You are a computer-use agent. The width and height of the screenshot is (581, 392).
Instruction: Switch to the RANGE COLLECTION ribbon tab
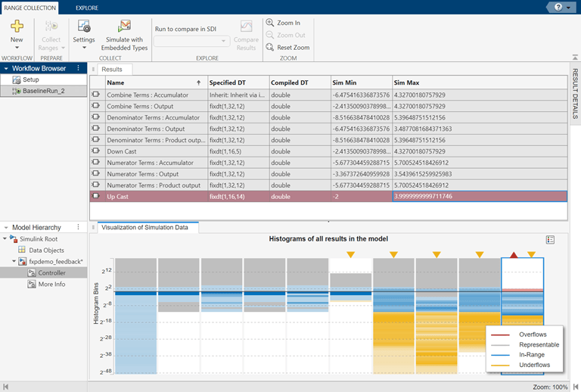(30, 8)
